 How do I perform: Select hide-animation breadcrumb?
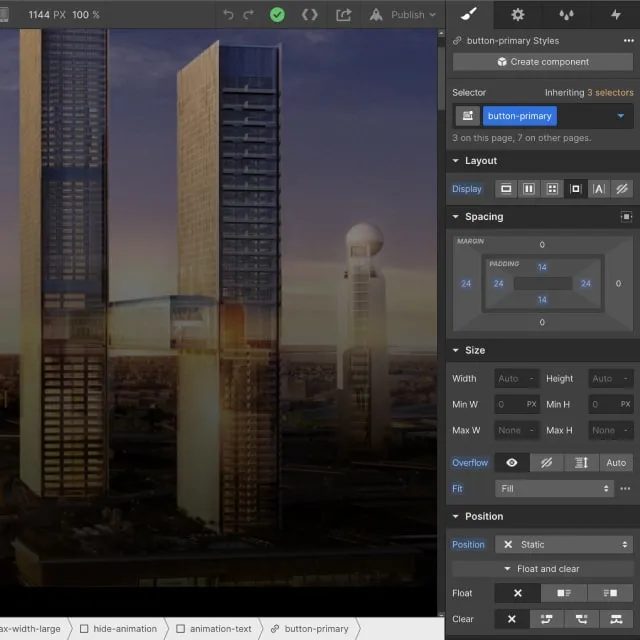(x=119, y=629)
